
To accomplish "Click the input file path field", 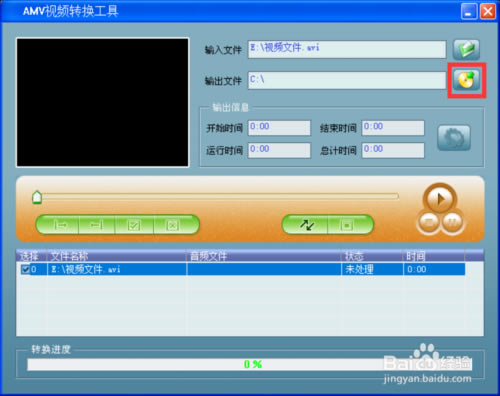I will point(347,49).
